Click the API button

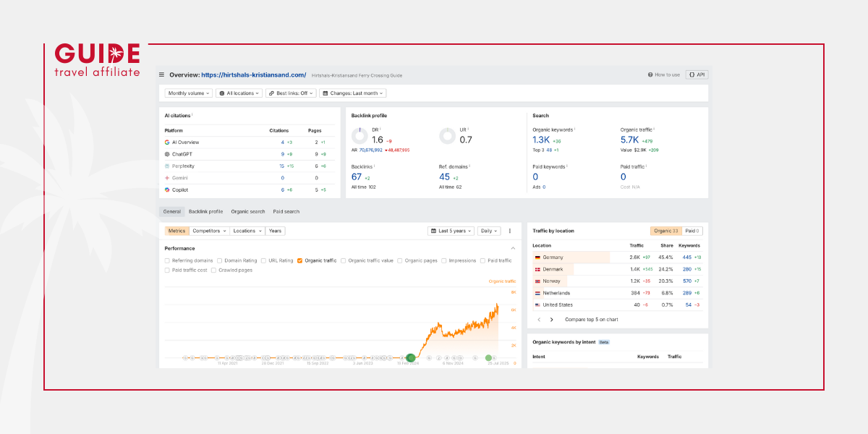coord(697,75)
